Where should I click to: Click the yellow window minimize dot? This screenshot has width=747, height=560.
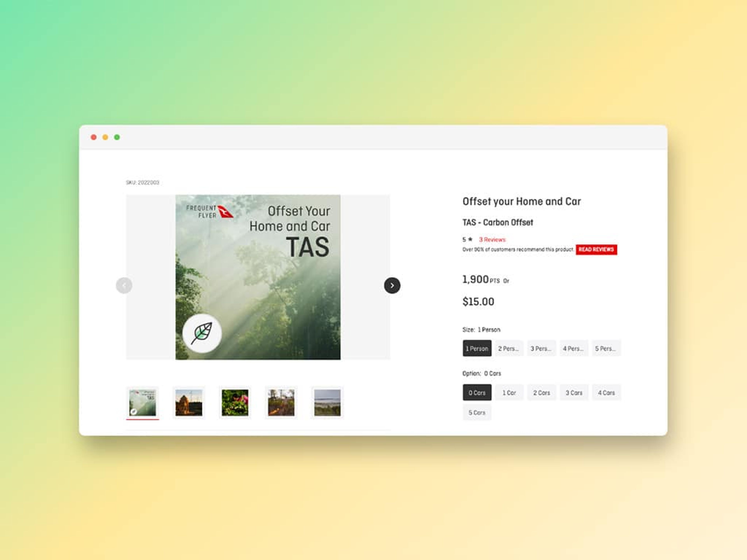(x=105, y=137)
